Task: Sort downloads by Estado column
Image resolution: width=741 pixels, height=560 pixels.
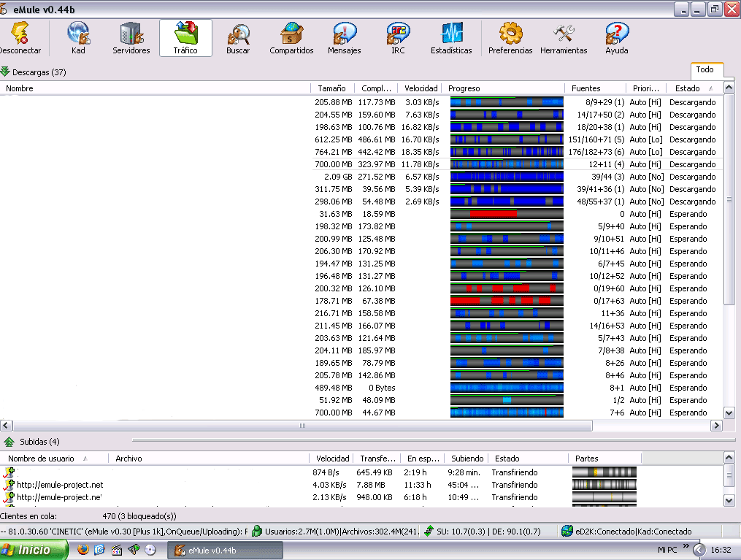Action: pos(694,88)
